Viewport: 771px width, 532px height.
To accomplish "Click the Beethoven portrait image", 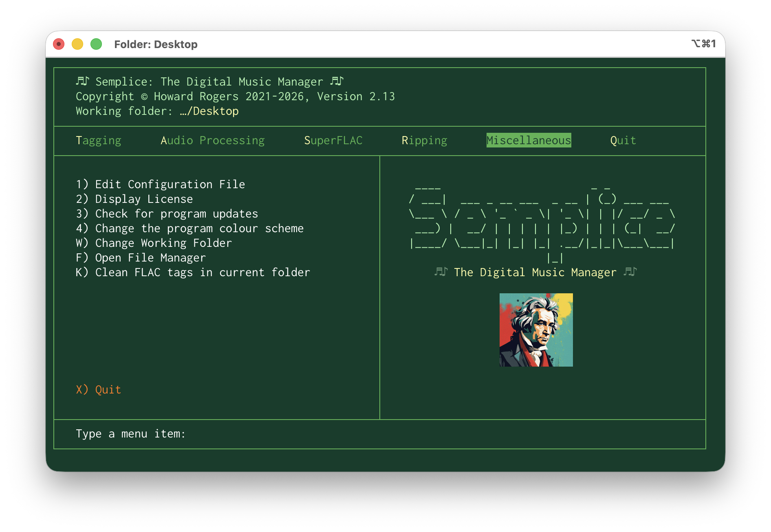I will click(536, 330).
